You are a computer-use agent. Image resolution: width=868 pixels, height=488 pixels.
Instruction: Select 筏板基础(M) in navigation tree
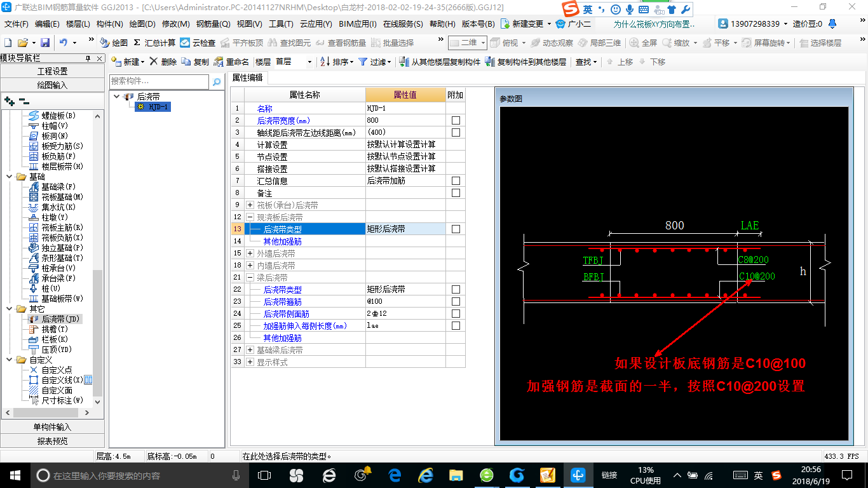click(x=57, y=197)
